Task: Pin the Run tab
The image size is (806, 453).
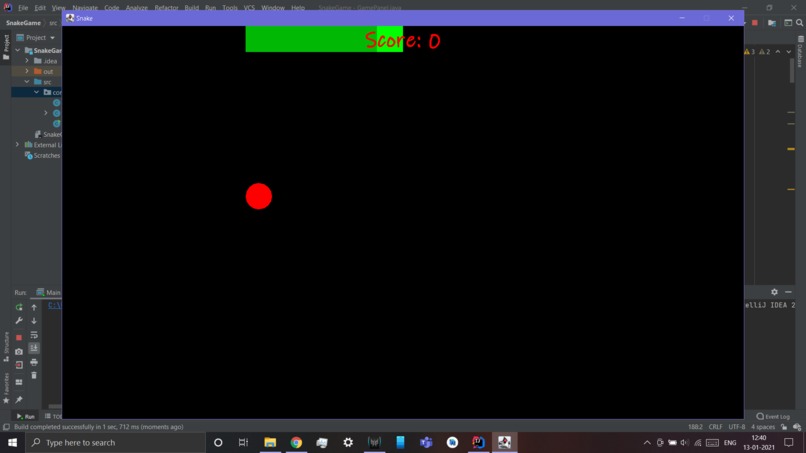Action: 19,400
